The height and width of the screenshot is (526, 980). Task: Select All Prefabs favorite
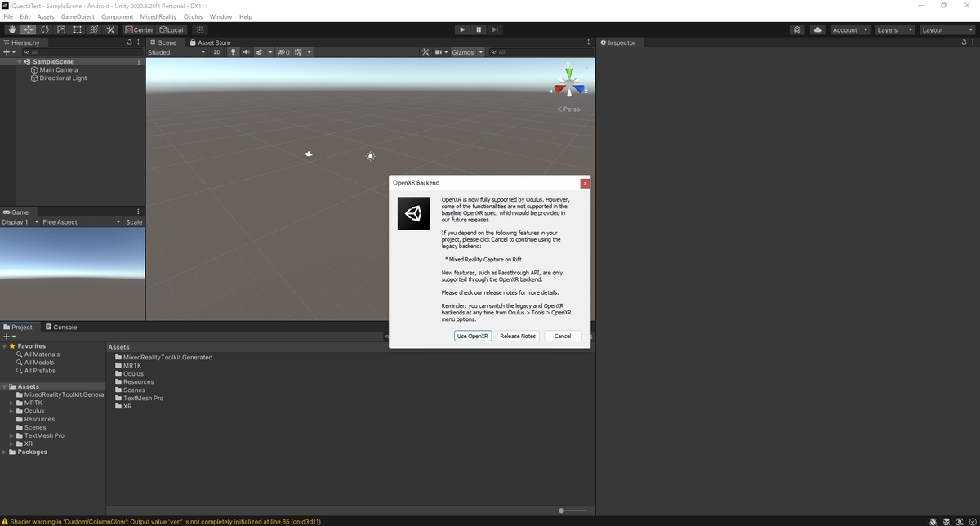point(36,371)
